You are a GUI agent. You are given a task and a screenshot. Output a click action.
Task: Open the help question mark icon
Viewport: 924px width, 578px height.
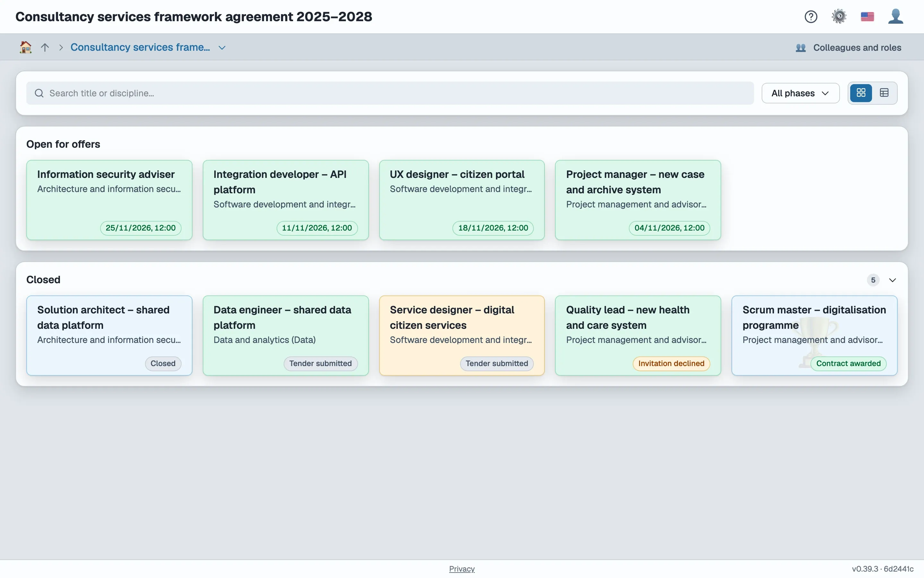click(x=811, y=17)
